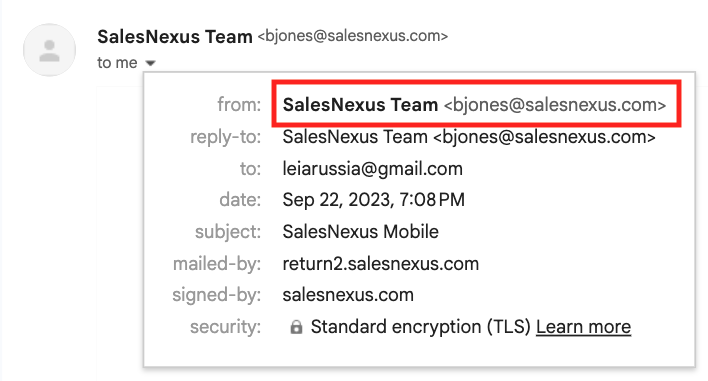Click the 'to me' recipient summary text

pos(117,63)
